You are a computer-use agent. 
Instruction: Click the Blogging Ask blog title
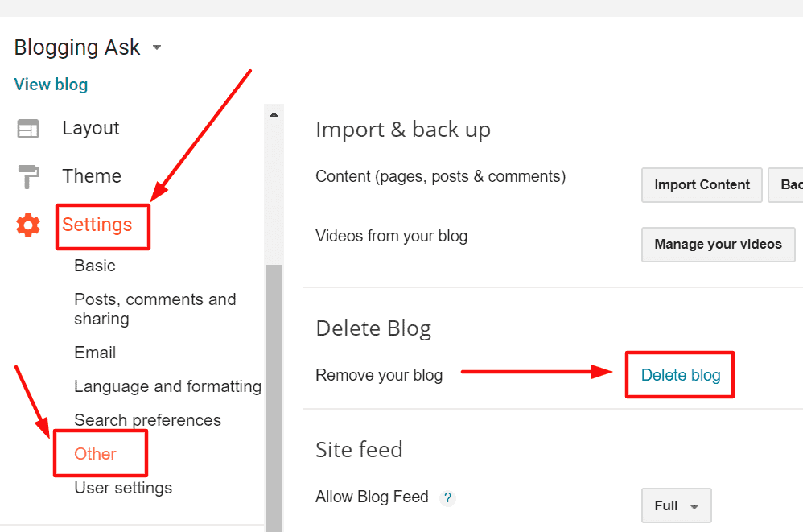pos(76,47)
